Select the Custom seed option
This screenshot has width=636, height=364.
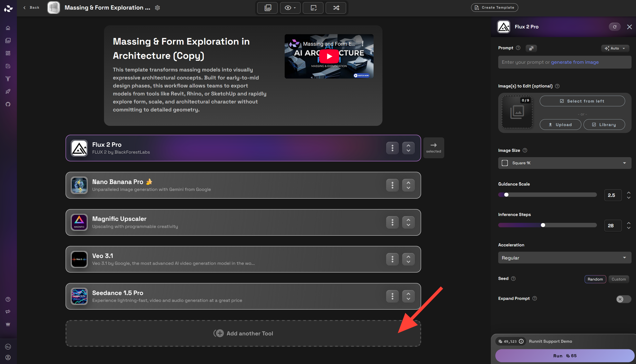(x=619, y=279)
